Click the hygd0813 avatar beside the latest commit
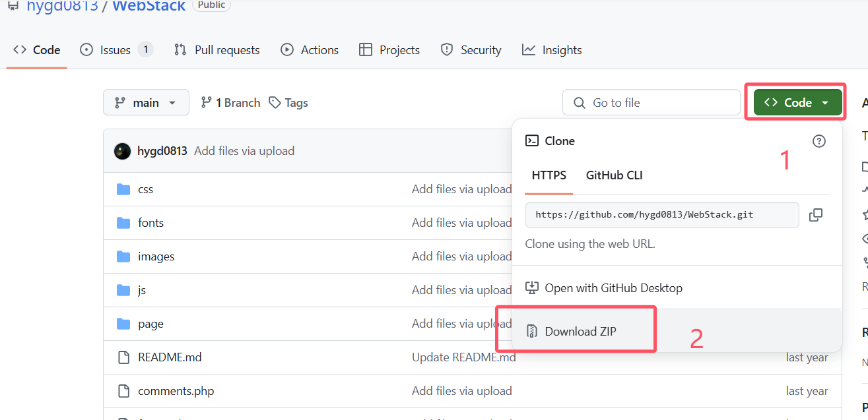Screen dimensions: 868x420 point(122,151)
